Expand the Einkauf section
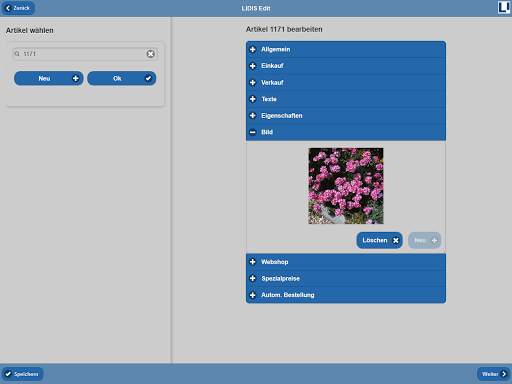The width and height of the screenshot is (512, 384). [346, 66]
